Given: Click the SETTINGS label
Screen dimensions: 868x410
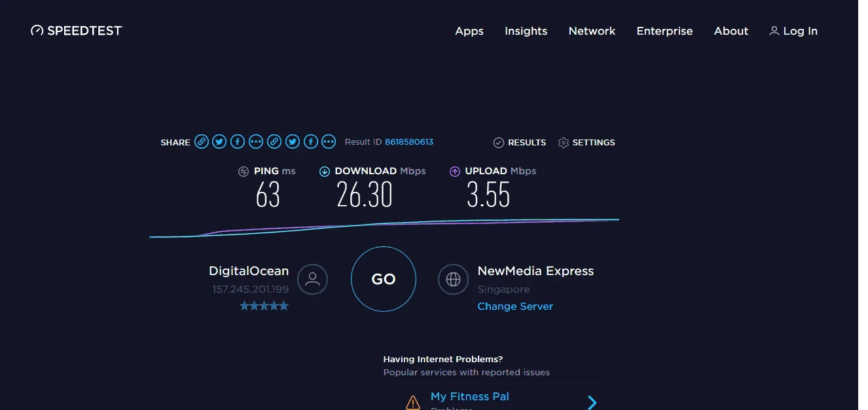Looking at the screenshot, I should [594, 142].
